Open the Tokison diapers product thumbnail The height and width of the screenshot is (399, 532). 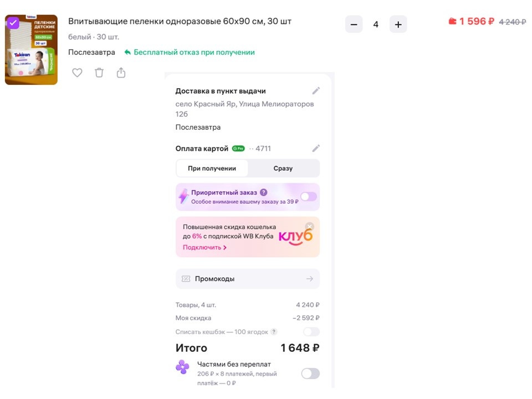coord(31,49)
